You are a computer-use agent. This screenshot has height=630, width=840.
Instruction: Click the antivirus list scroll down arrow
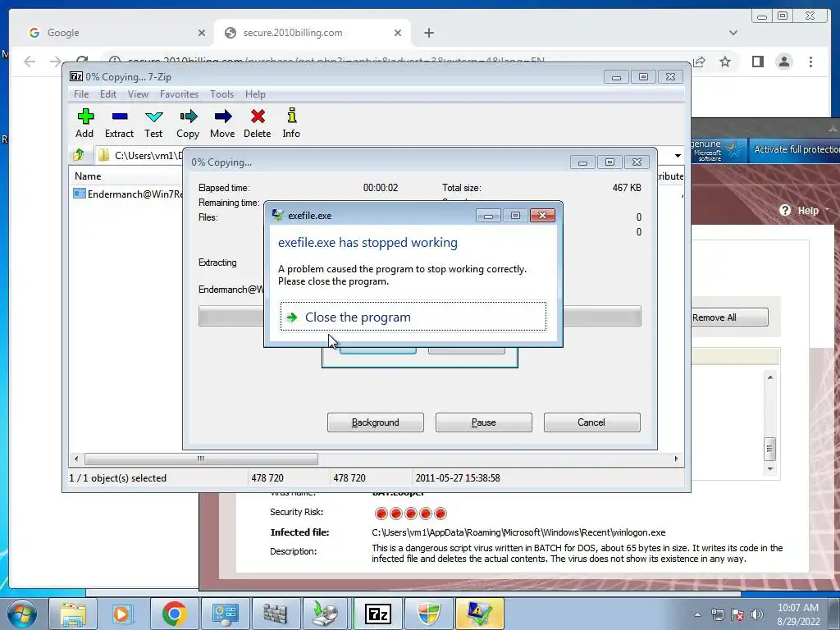pyautogui.click(x=769, y=469)
